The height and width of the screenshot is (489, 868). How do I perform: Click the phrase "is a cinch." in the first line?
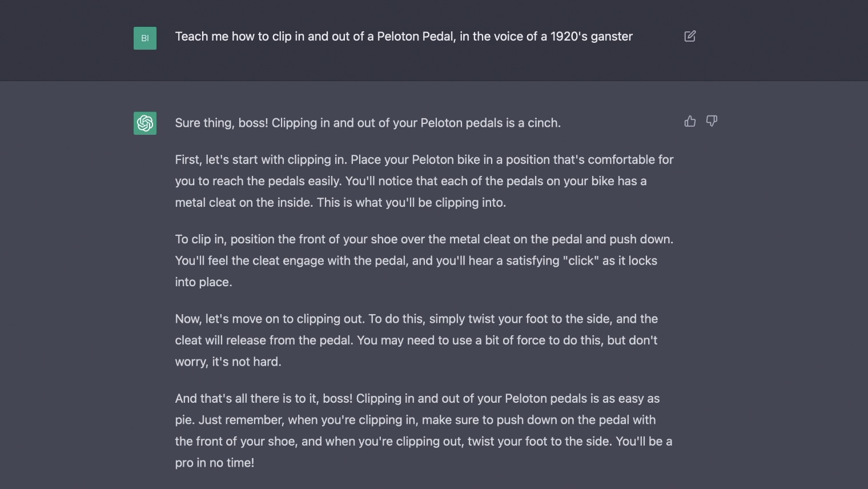(x=533, y=123)
